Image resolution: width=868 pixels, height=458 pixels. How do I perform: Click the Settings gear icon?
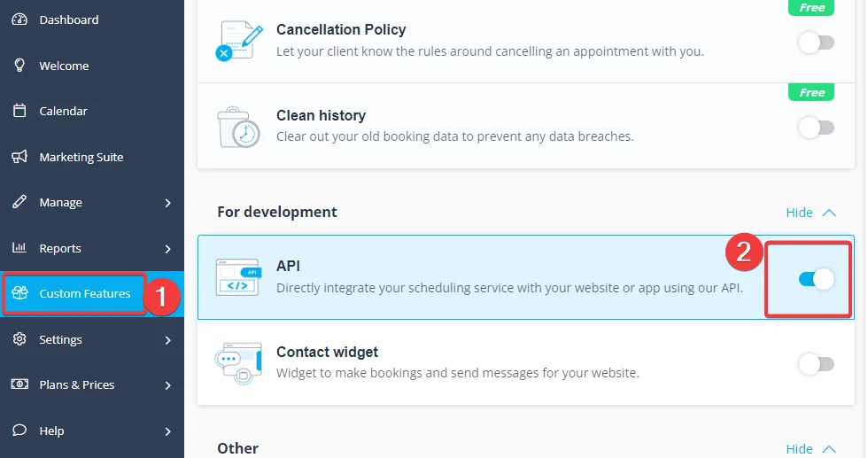(x=19, y=339)
